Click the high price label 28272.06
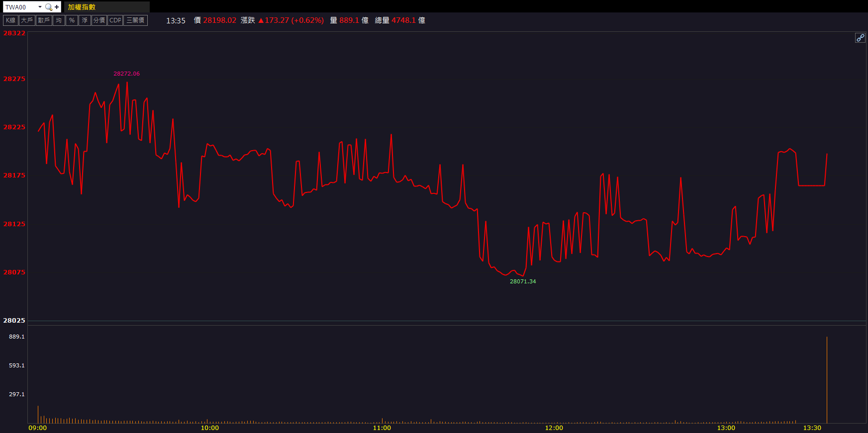 126,74
